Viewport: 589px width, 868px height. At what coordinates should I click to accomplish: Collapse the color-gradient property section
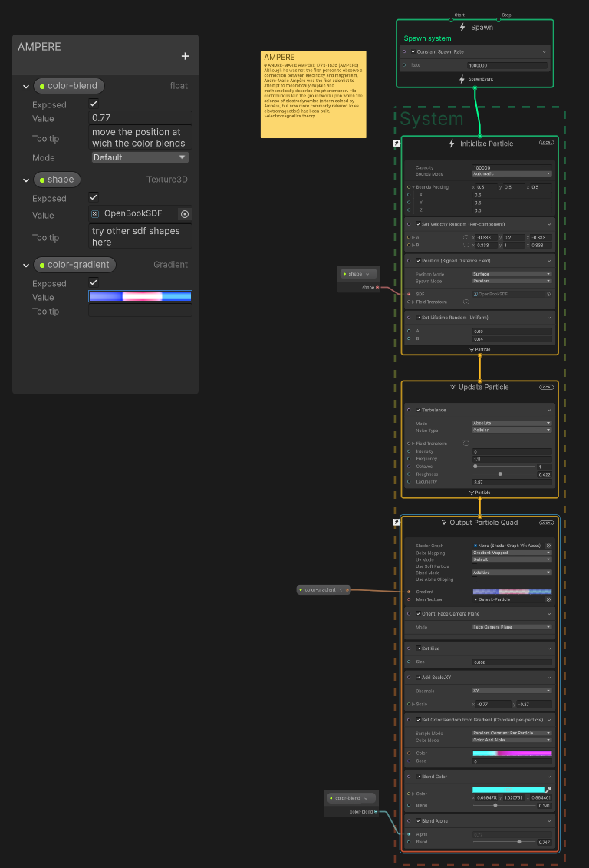26,266
